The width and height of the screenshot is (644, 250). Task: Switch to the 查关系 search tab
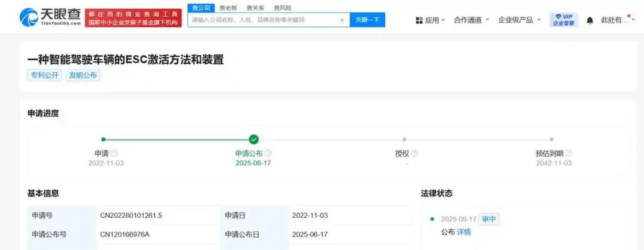255,8
